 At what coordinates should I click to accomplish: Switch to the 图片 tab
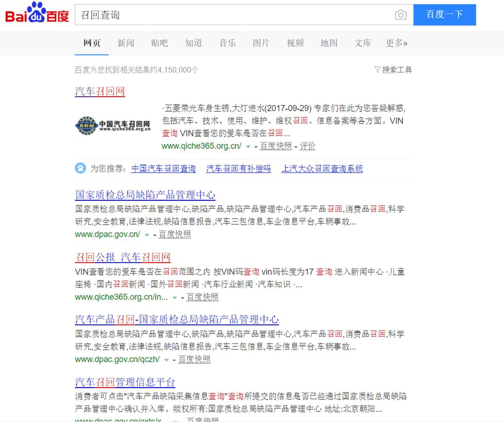261,43
